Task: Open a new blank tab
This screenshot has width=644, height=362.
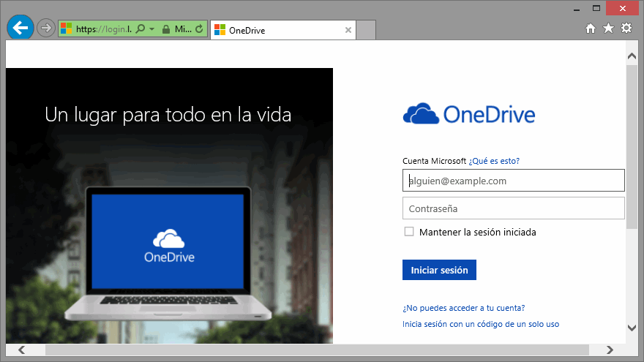Action: tap(366, 30)
